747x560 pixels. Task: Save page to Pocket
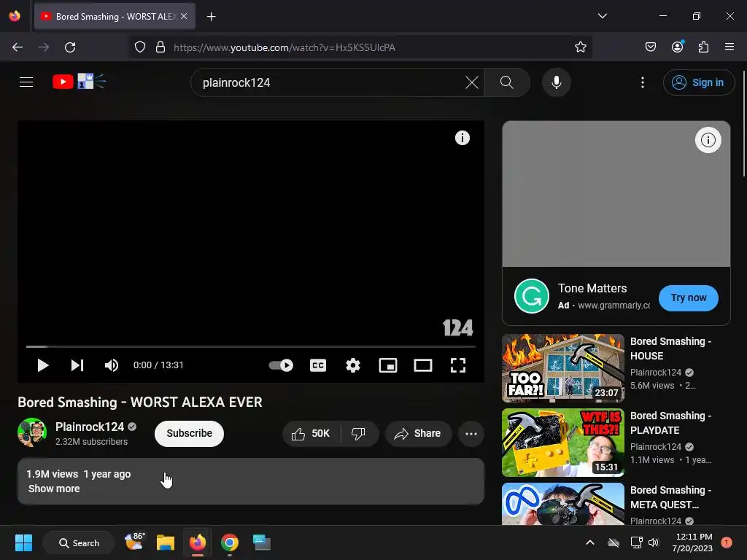650,47
